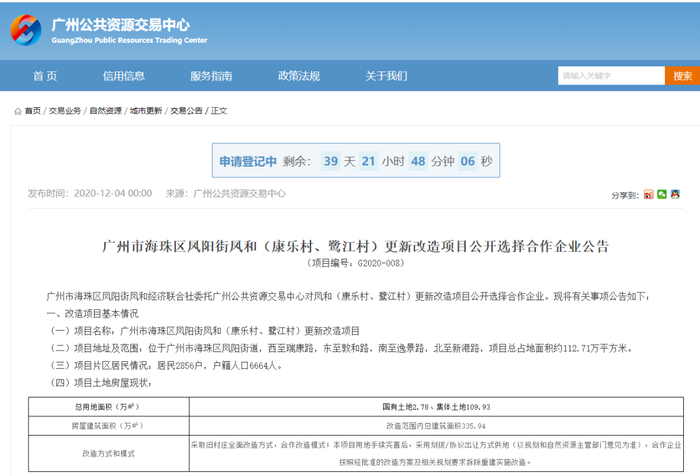
Task: Share the page to QQ
Action: pos(675,194)
